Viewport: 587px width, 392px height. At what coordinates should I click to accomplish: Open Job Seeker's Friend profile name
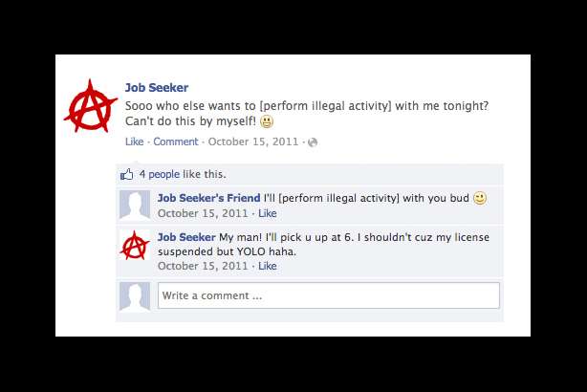[x=209, y=198]
